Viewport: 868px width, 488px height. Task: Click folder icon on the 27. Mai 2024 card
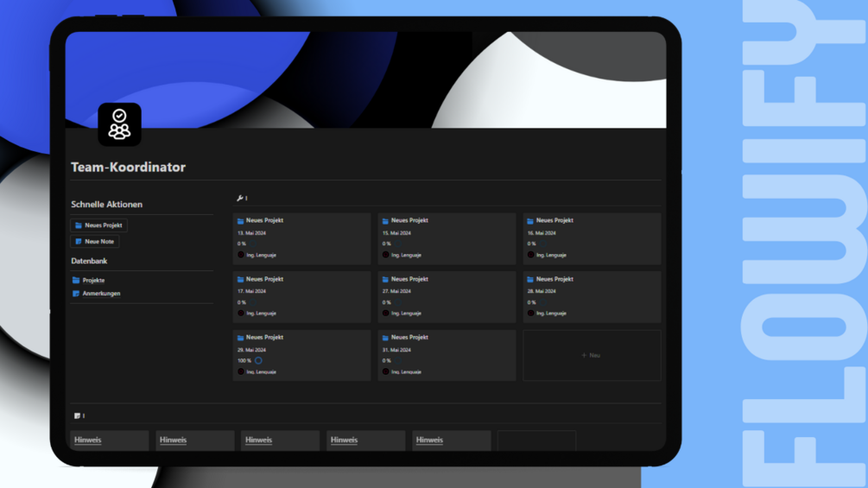(385, 279)
